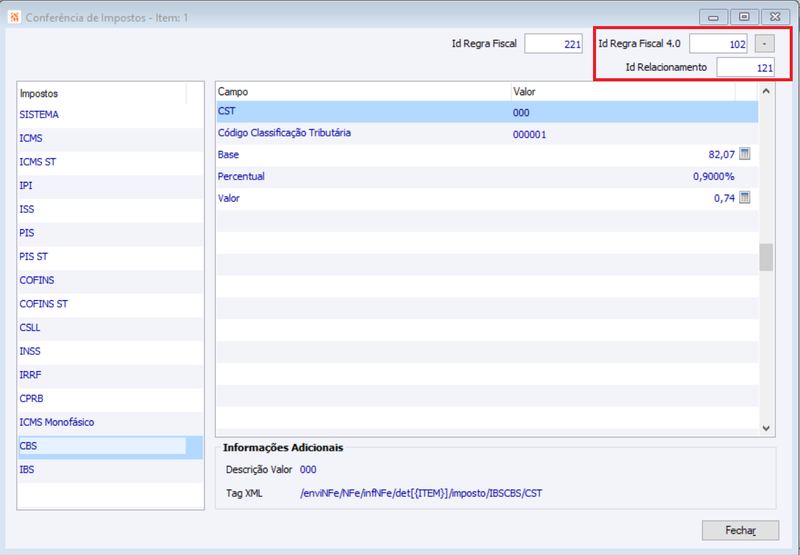Select CBS in the Impostos list
Image resolution: width=800 pixels, height=555 pixels.
pyautogui.click(x=110, y=446)
